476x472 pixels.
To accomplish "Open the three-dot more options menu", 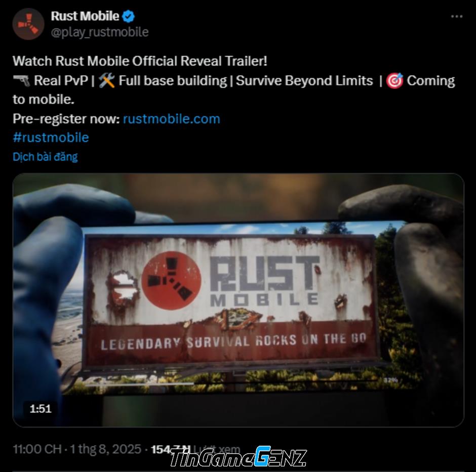I will tap(457, 16).
